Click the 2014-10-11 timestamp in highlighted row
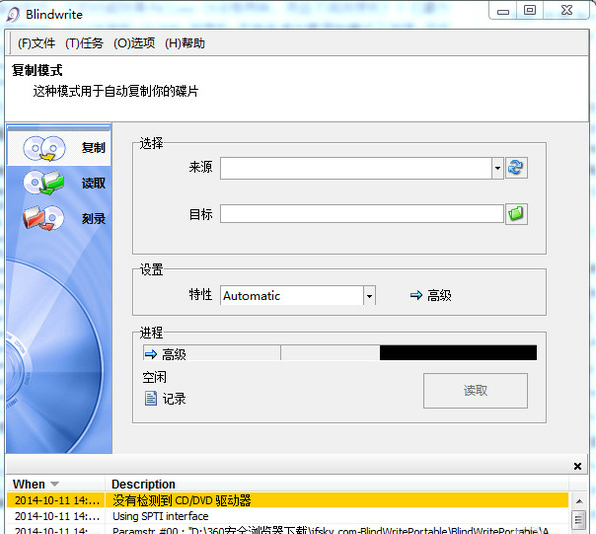The height and width of the screenshot is (534, 596). pyautogui.click(x=56, y=500)
